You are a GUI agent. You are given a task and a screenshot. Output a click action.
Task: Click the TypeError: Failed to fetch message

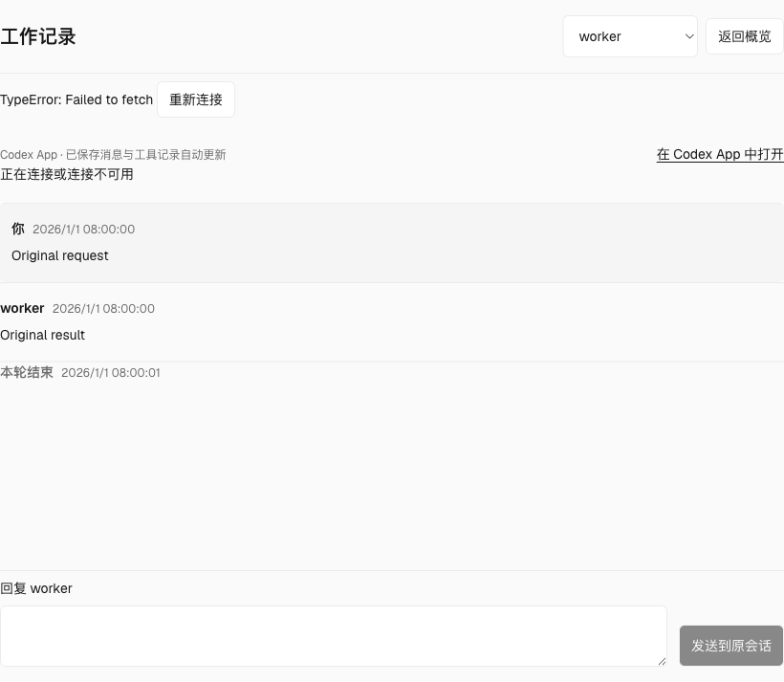pos(76,99)
